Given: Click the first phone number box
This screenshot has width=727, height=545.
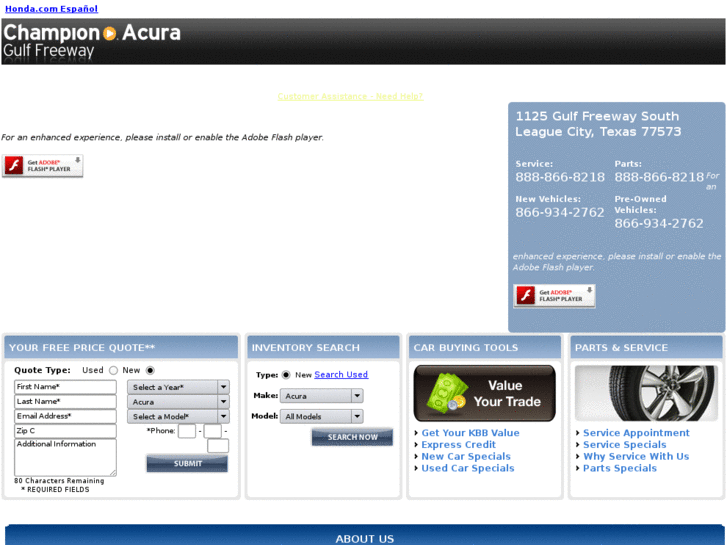Looking at the screenshot, I should point(187,431).
